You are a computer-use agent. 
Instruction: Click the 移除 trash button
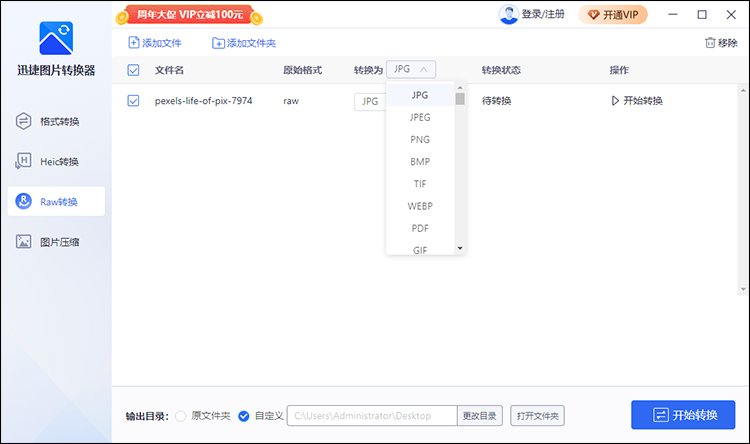721,43
